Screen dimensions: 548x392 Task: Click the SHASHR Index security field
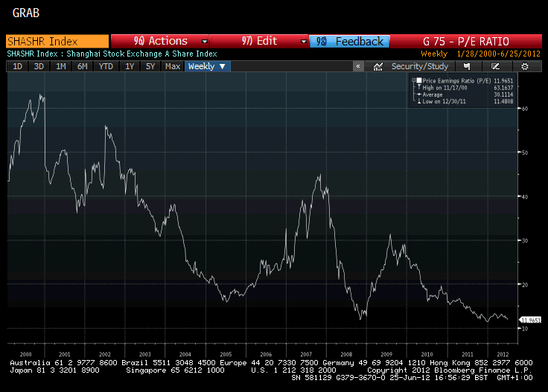pyautogui.click(x=57, y=41)
